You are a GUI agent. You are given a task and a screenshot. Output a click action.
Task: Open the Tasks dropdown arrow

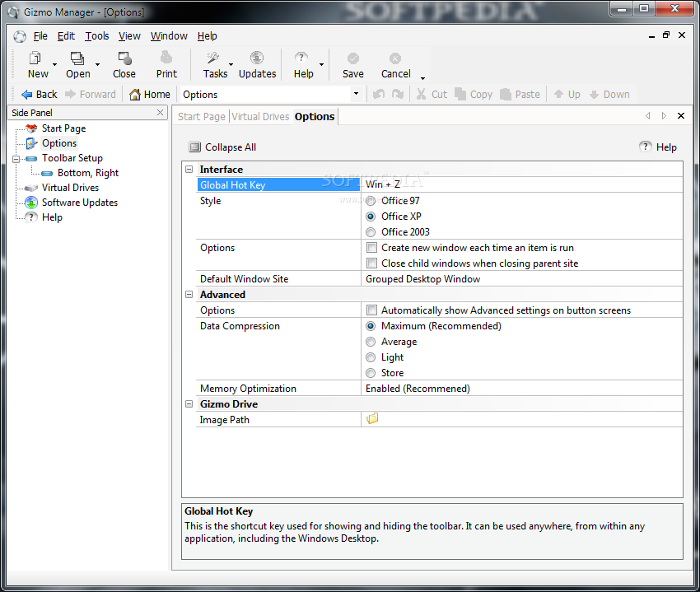pos(231,65)
